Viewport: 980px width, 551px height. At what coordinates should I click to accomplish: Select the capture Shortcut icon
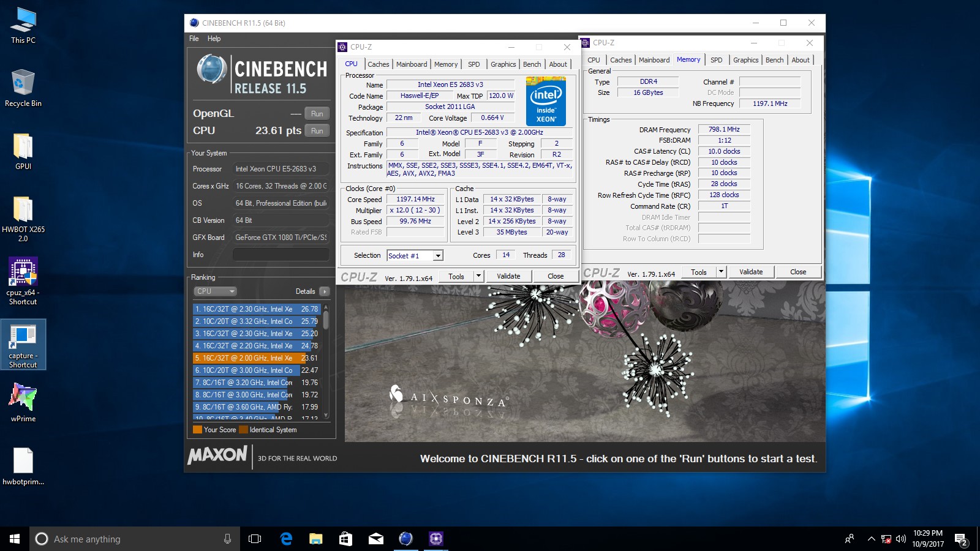23,345
